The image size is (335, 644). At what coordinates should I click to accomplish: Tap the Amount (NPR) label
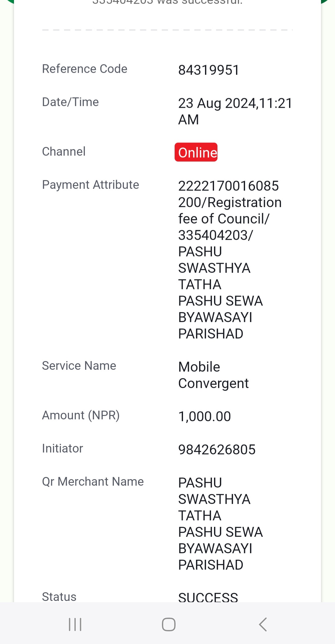click(x=81, y=415)
